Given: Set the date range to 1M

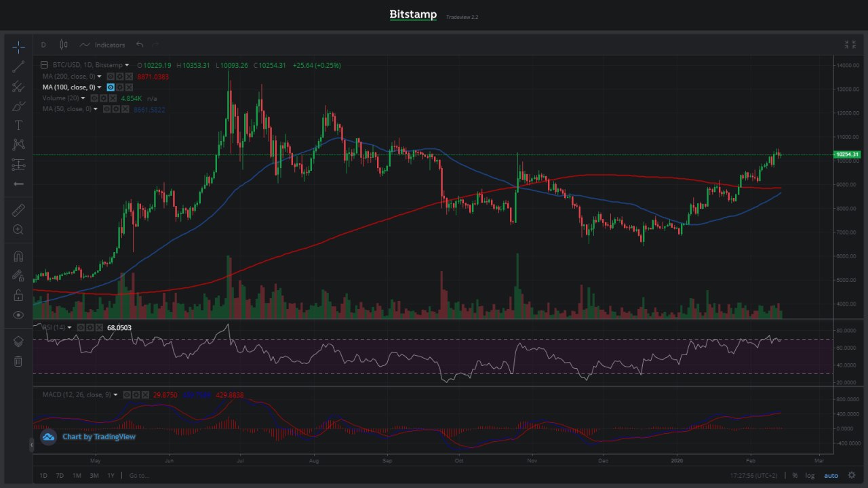Looking at the screenshot, I should pos(77,476).
